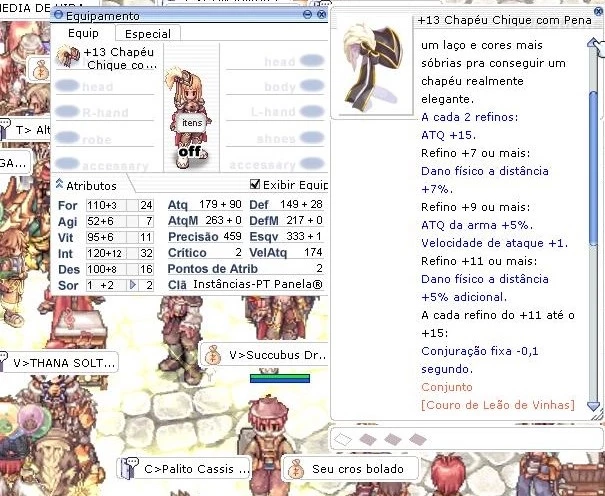Minimize the Equipamento window
This screenshot has width=605, height=496.
[x=307, y=15]
